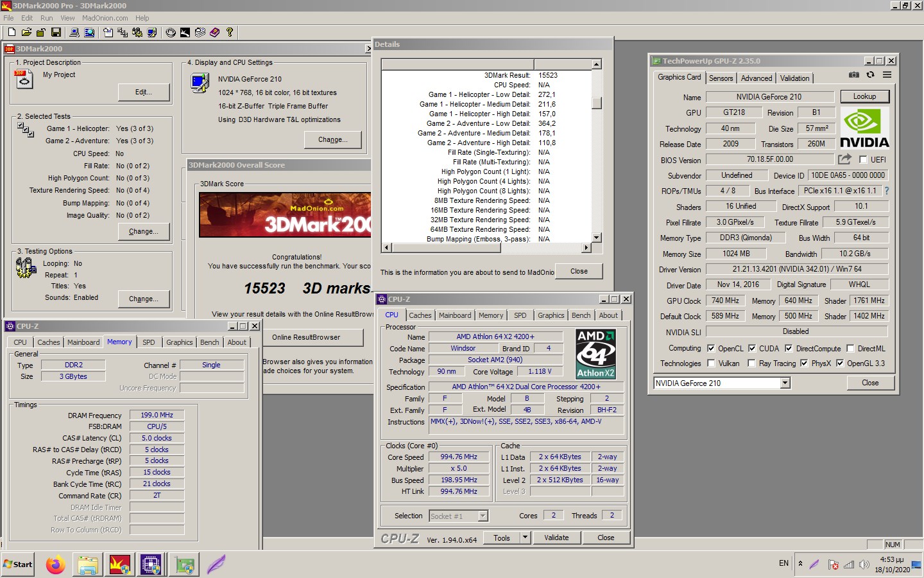Click the New project toolbar icon
The width and height of the screenshot is (924, 578).
pos(12,32)
